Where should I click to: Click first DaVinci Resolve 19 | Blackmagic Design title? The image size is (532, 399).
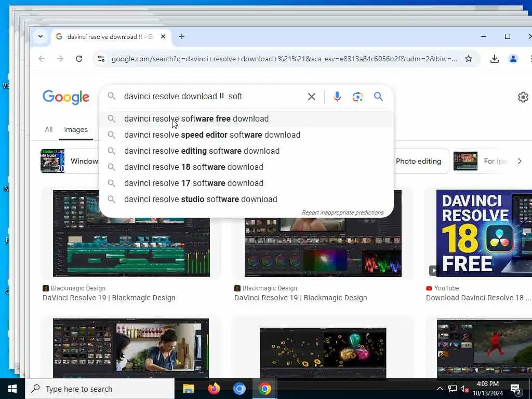tap(109, 298)
